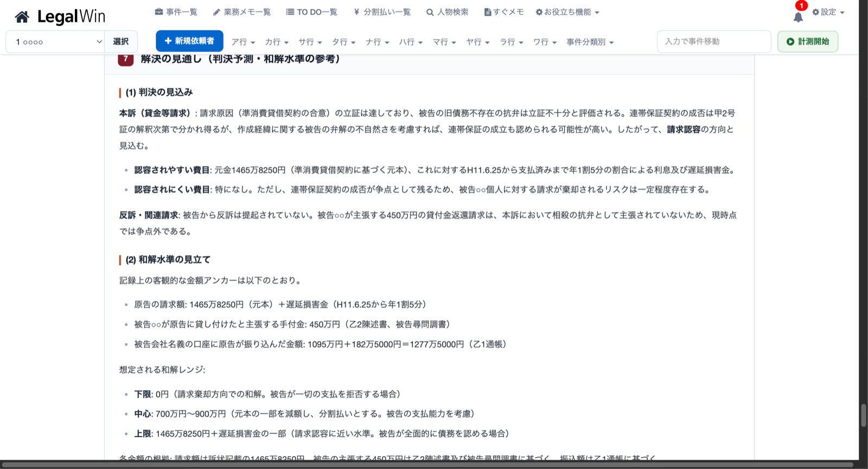Click the bold text 認容されにくい費目
This screenshot has width=868, height=469.
[x=173, y=190]
